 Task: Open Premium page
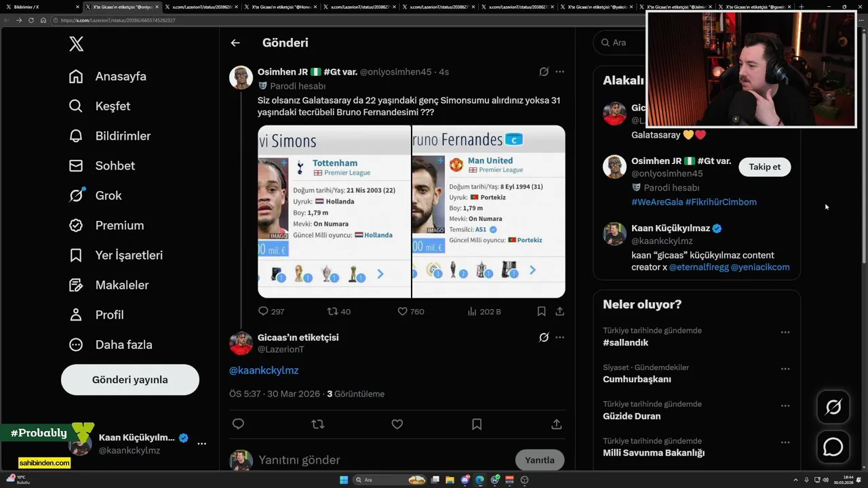(106, 226)
